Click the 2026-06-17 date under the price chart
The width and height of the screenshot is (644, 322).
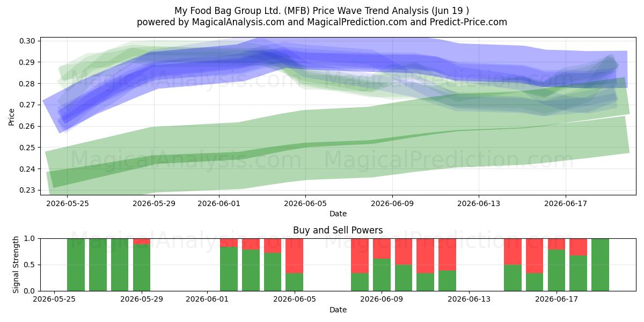(566, 203)
